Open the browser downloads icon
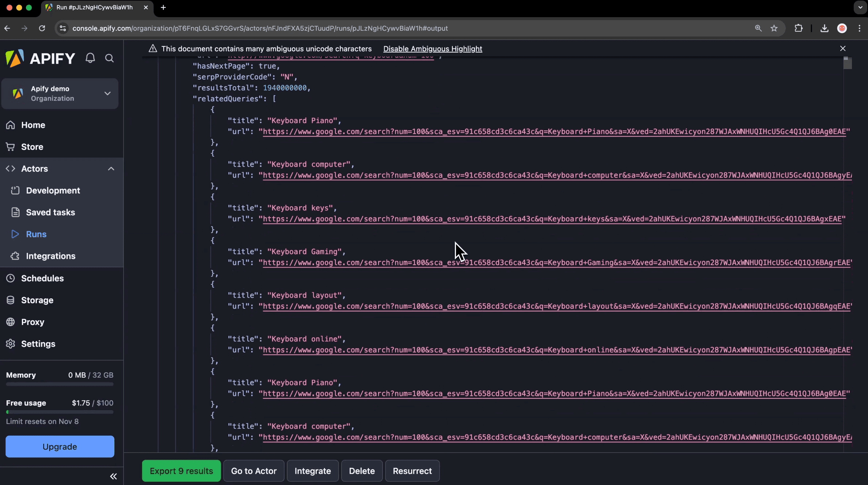The height and width of the screenshot is (485, 868). 825,28
